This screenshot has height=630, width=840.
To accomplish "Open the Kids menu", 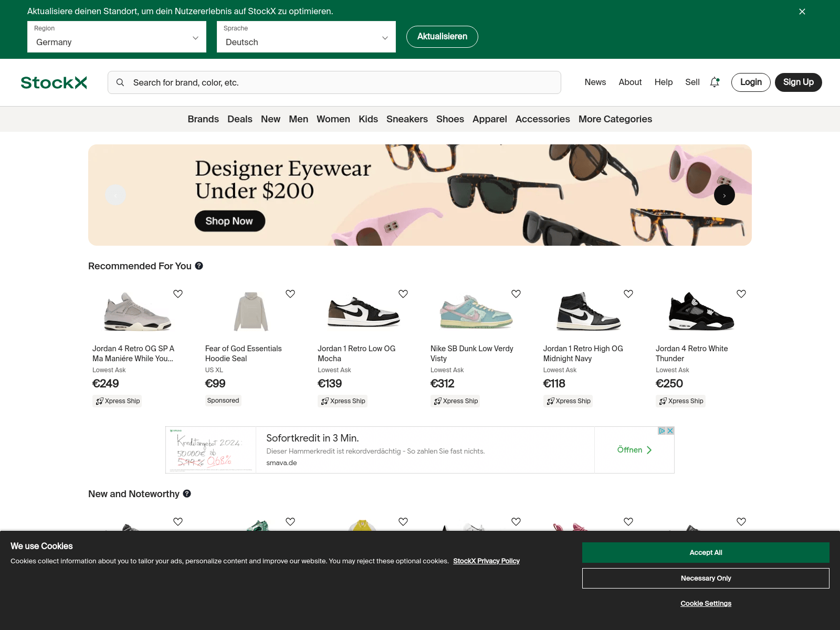I will tap(368, 119).
